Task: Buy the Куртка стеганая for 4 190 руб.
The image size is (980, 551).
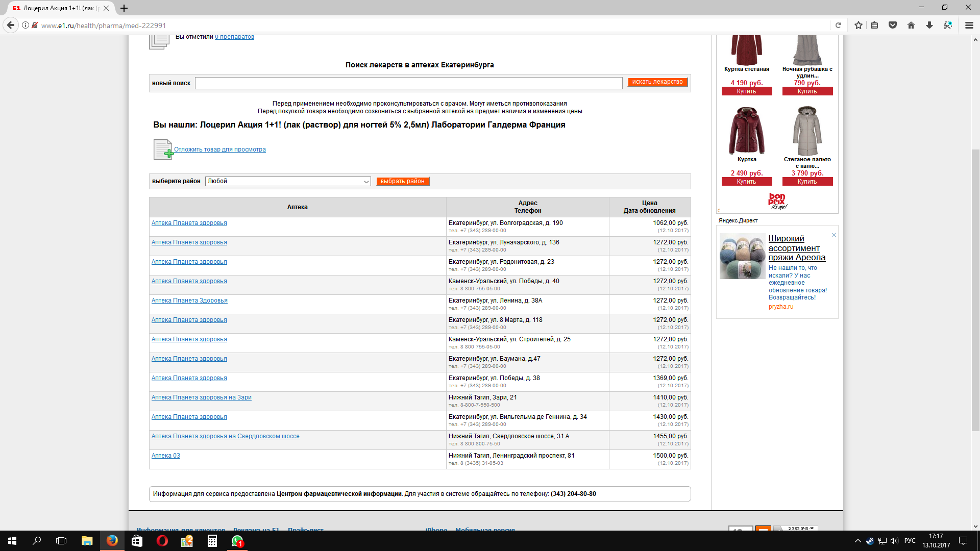Action: pos(746,91)
